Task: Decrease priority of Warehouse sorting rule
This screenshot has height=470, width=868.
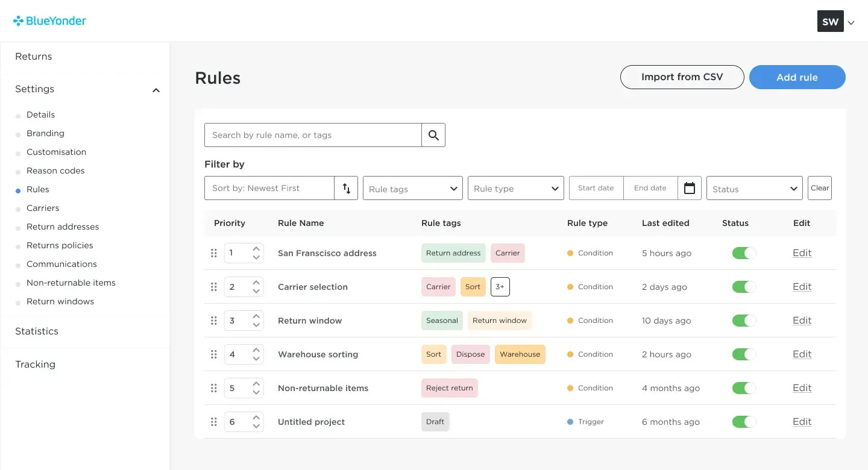Action: point(256,359)
